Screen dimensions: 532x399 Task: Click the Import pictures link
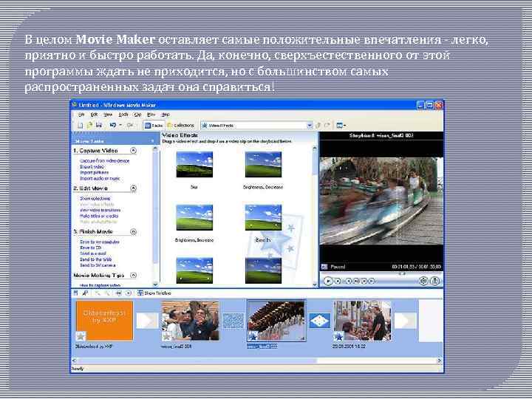pyautogui.click(x=95, y=172)
